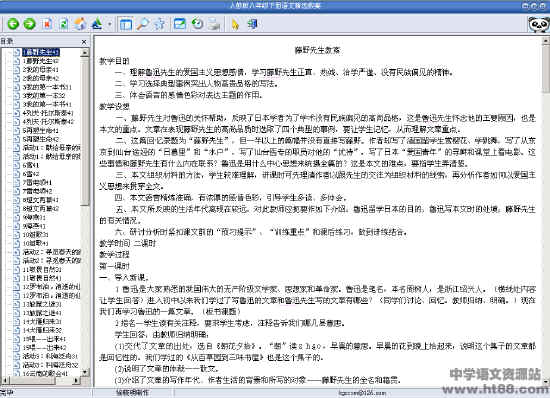This screenshot has width=550, height=398.
Task: Click the document icon beside 8短文两篇42
Action: 16,208
